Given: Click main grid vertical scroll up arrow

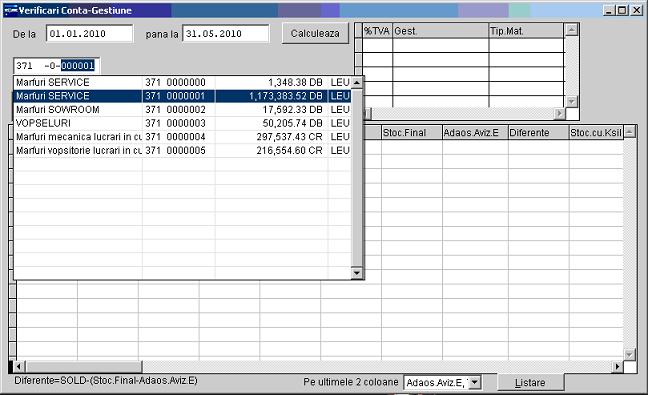Looking at the screenshot, I should point(629,132).
